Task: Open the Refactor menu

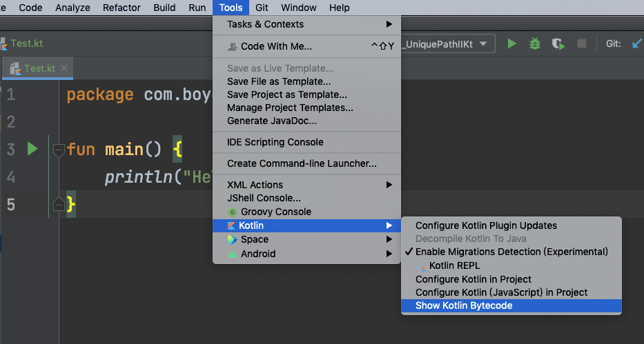Action: [x=121, y=8]
